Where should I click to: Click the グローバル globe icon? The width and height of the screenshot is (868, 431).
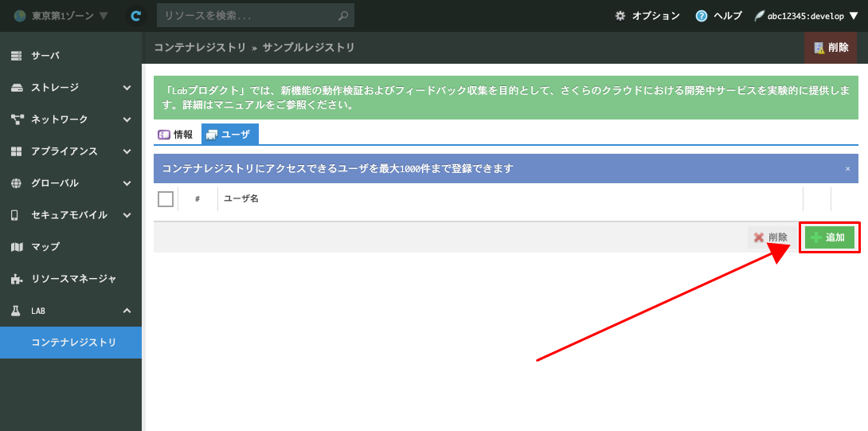17,182
